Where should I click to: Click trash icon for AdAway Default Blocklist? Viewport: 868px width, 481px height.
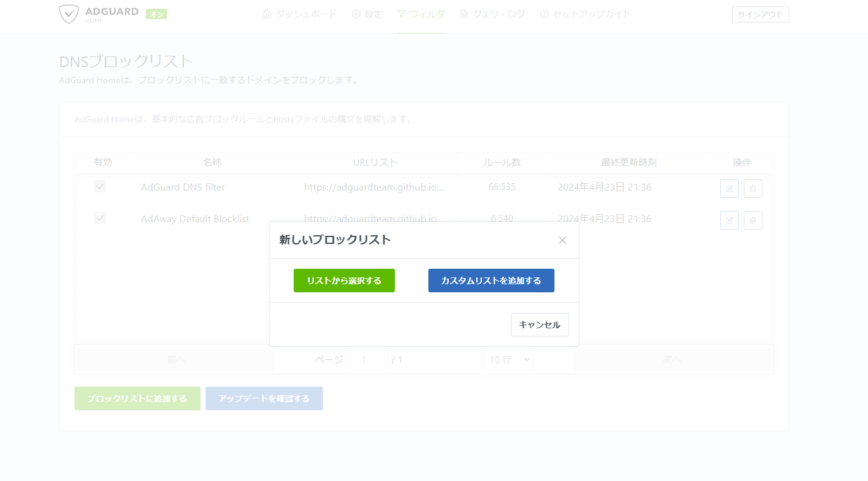[x=753, y=220]
